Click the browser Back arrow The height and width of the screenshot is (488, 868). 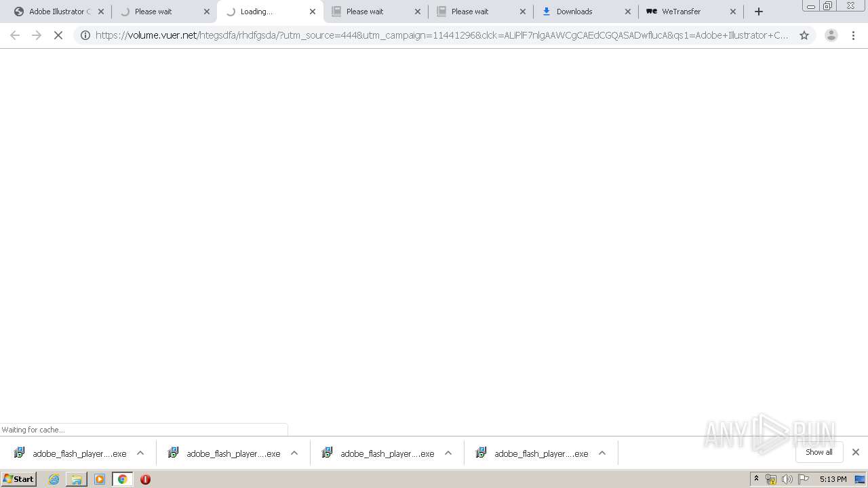(15, 35)
